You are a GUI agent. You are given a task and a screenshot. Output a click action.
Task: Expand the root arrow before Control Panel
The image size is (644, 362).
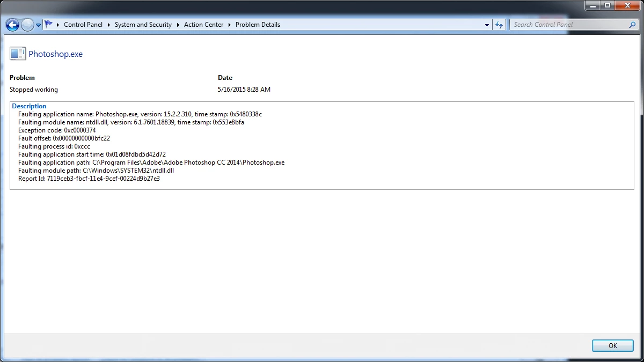coord(58,25)
